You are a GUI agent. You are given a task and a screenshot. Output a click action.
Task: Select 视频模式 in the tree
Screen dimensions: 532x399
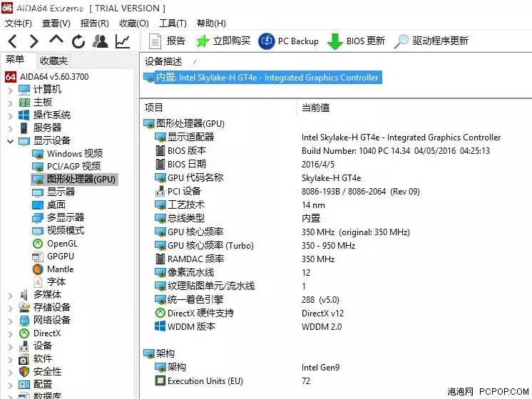pyautogui.click(x=58, y=231)
